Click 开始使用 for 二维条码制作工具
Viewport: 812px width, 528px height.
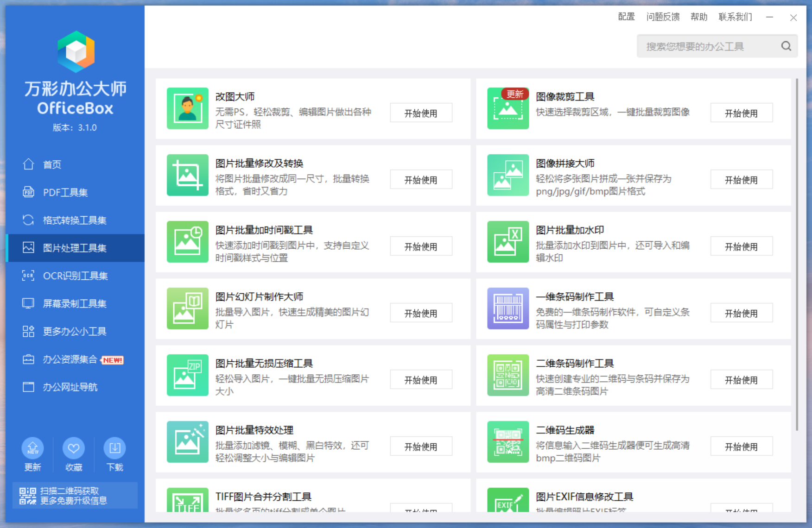pyautogui.click(x=741, y=380)
